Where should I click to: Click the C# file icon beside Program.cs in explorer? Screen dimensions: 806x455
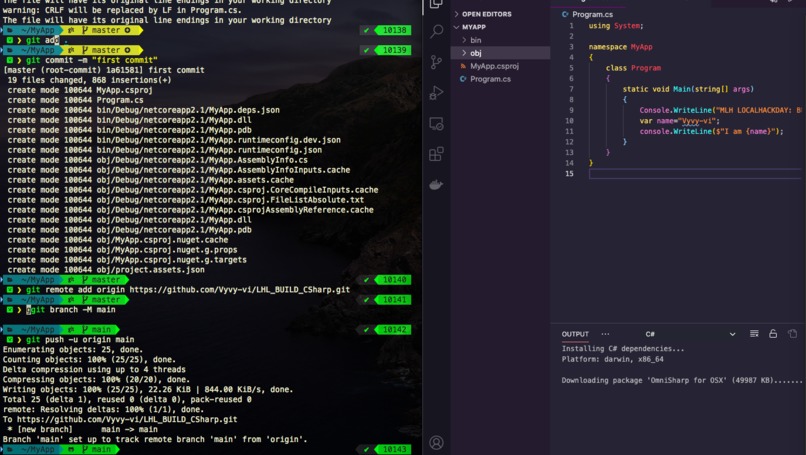point(463,79)
